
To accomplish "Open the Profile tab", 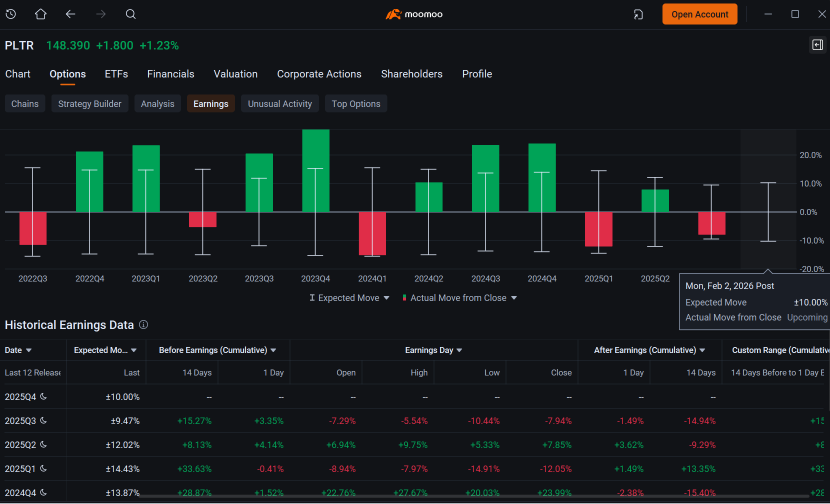I will 477,74.
